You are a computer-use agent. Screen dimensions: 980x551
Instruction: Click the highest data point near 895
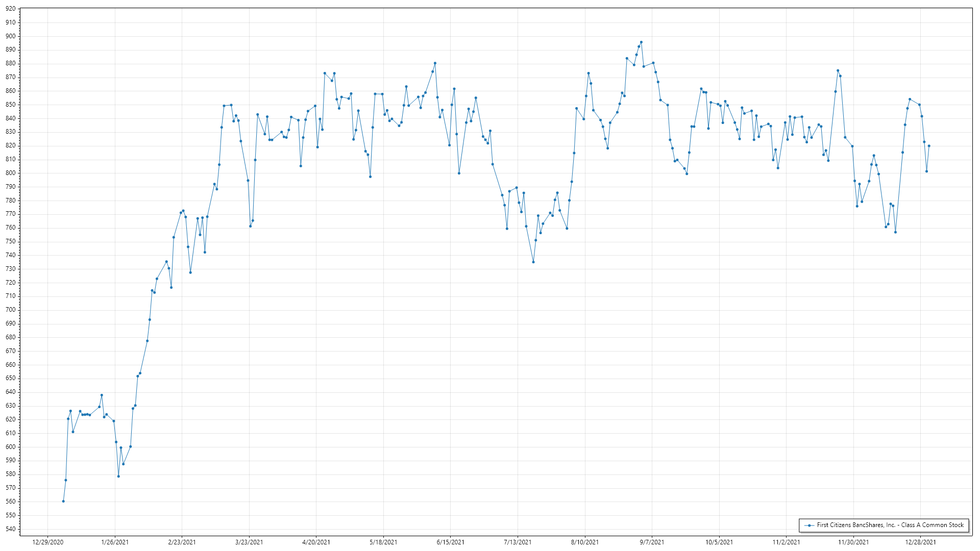tap(641, 42)
